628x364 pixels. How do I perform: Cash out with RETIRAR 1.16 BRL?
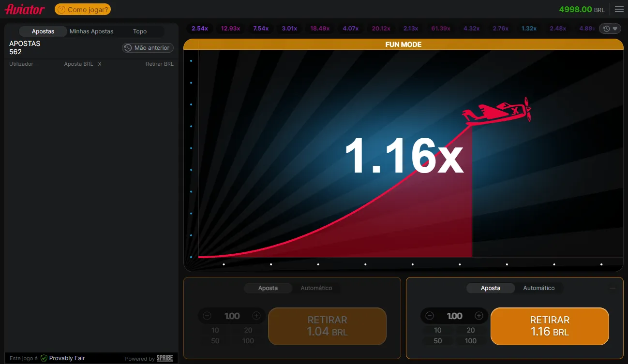[550, 326]
